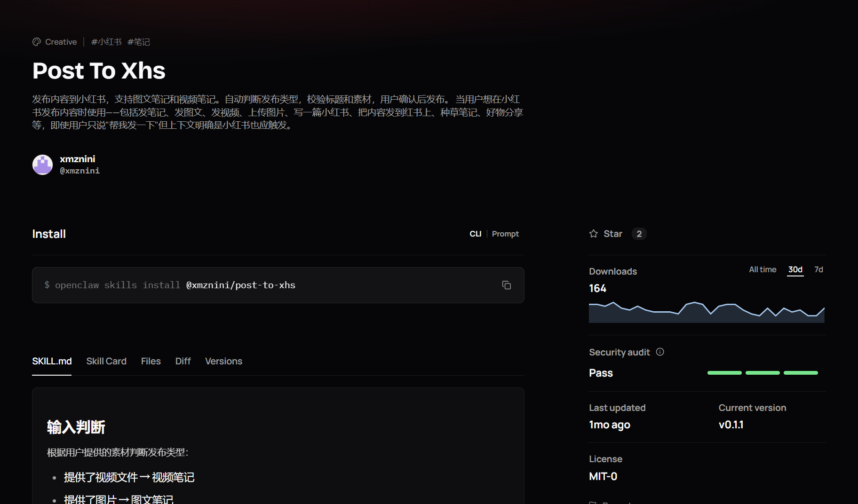The height and width of the screenshot is (504, 858).
Task: Open the SKILL.md tab
Action: tap(52, 361)
